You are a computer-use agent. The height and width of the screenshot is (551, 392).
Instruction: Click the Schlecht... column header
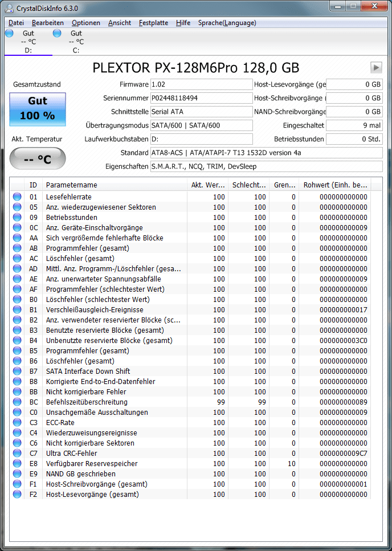249,185
